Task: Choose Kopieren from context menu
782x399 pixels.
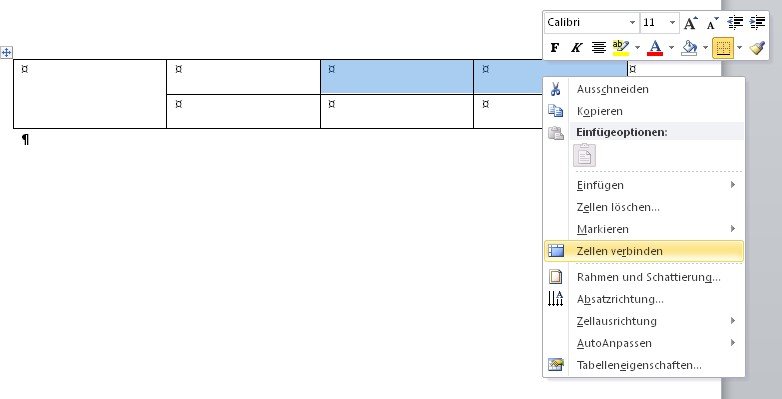Action: click(x=644, y=111)
